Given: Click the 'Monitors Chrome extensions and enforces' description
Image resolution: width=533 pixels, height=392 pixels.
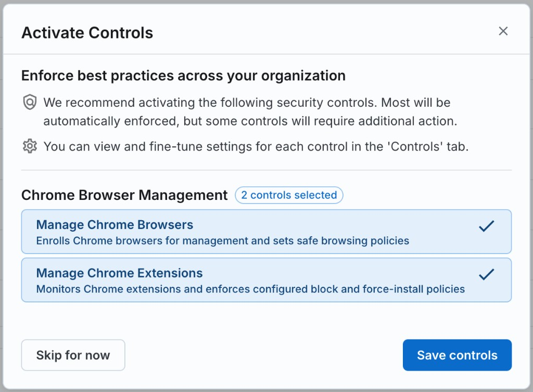Looking at the screenshot, I should tap(250, 289).
